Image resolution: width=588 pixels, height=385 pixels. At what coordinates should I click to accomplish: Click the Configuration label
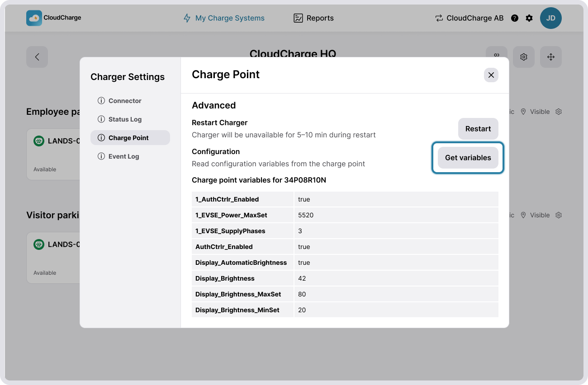[216, 151]
